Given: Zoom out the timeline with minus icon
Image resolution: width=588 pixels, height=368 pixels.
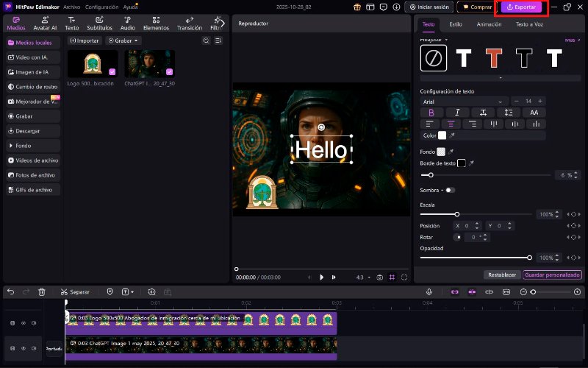Looking at the screenshot, I should tap(523, 291).
